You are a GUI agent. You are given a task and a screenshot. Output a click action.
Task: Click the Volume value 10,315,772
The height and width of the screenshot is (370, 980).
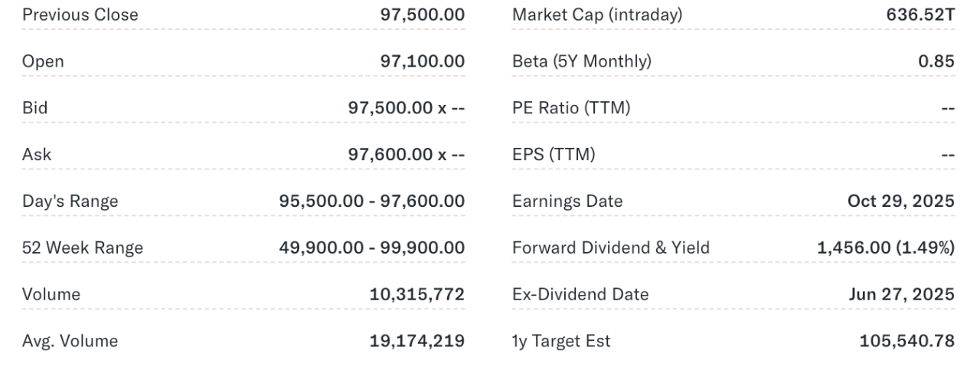pyautogui.click(x=416, y=294)
